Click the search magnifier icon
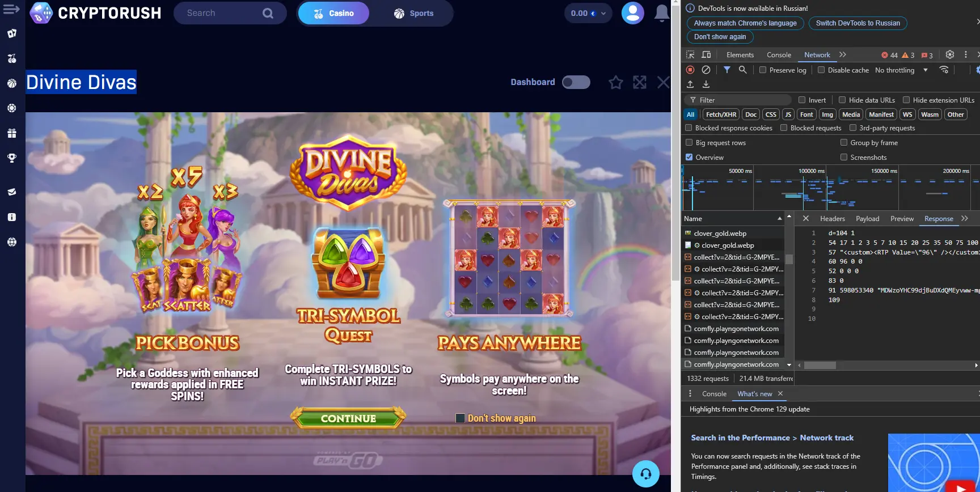This screenshot has height=492, width=980. [268, 13]
